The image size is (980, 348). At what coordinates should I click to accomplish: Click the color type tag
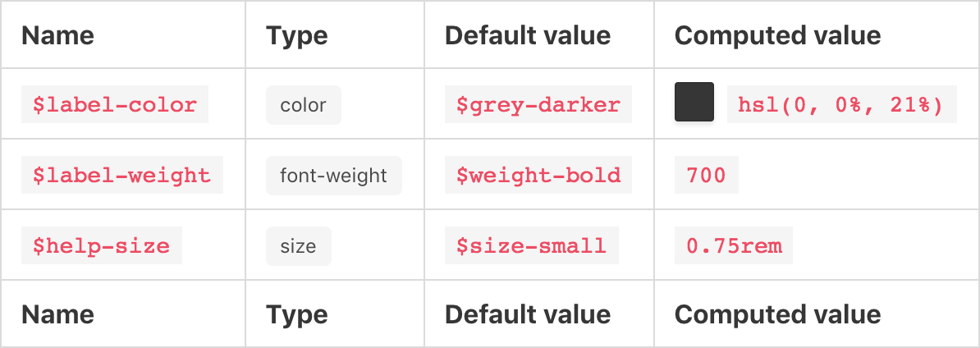tap(303, 105)
